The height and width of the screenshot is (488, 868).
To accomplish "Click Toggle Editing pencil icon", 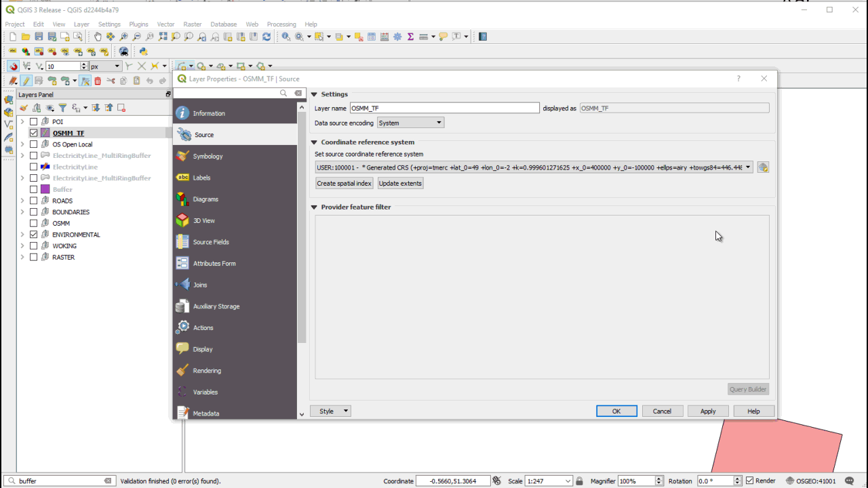I will (x=26, y=81).
